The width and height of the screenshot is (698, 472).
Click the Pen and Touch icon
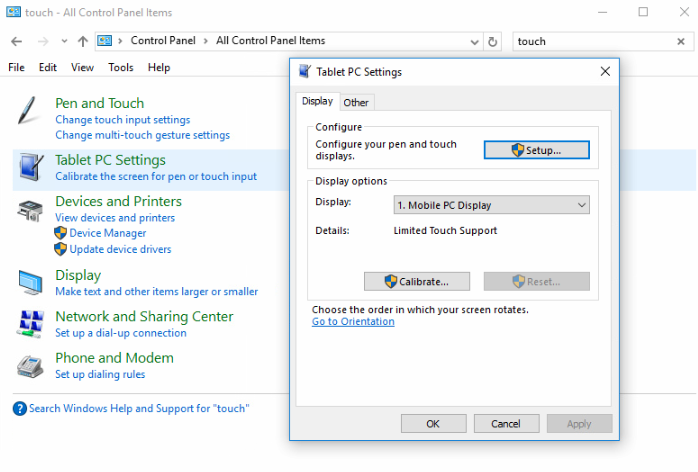click(x=30, y=111)
